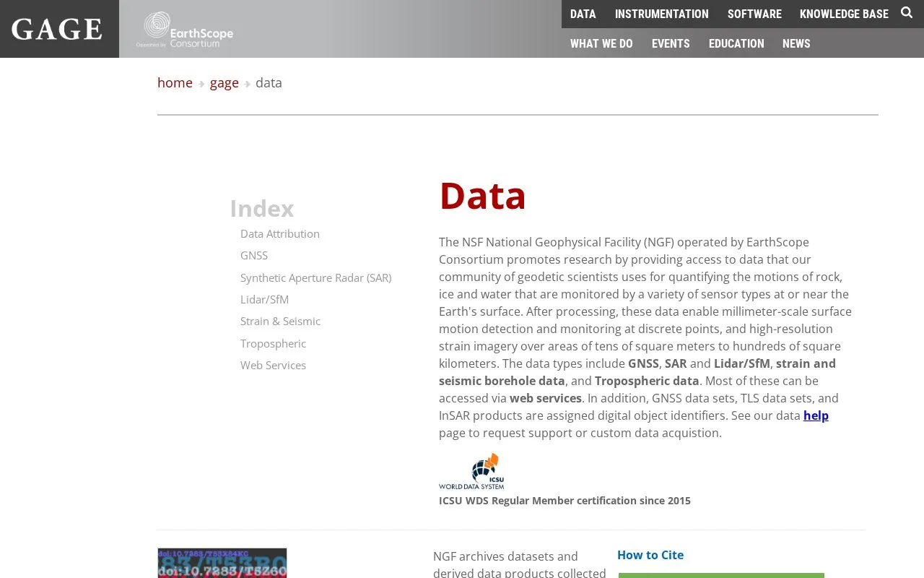Go to Strain & Seismic index entry

(280, 321)
